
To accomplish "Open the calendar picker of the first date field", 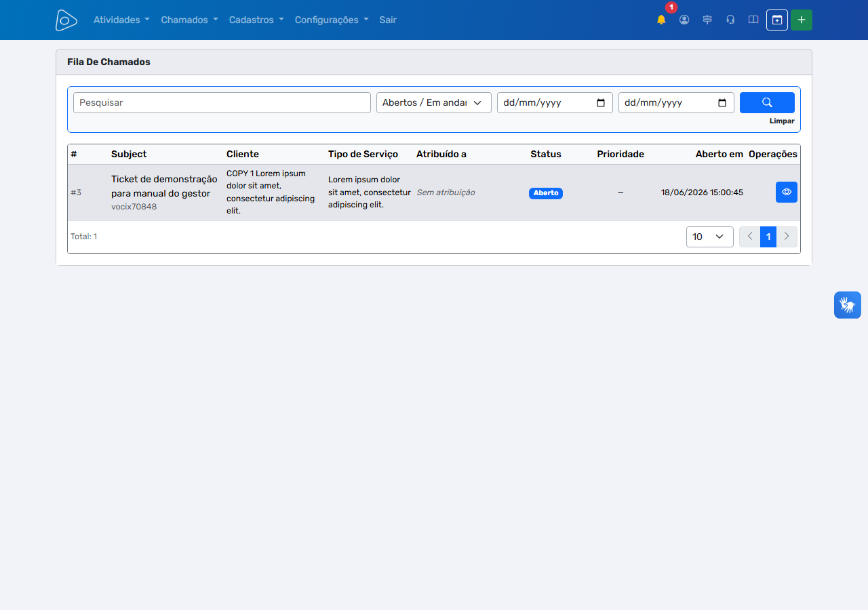I will [x=601, y=103].
